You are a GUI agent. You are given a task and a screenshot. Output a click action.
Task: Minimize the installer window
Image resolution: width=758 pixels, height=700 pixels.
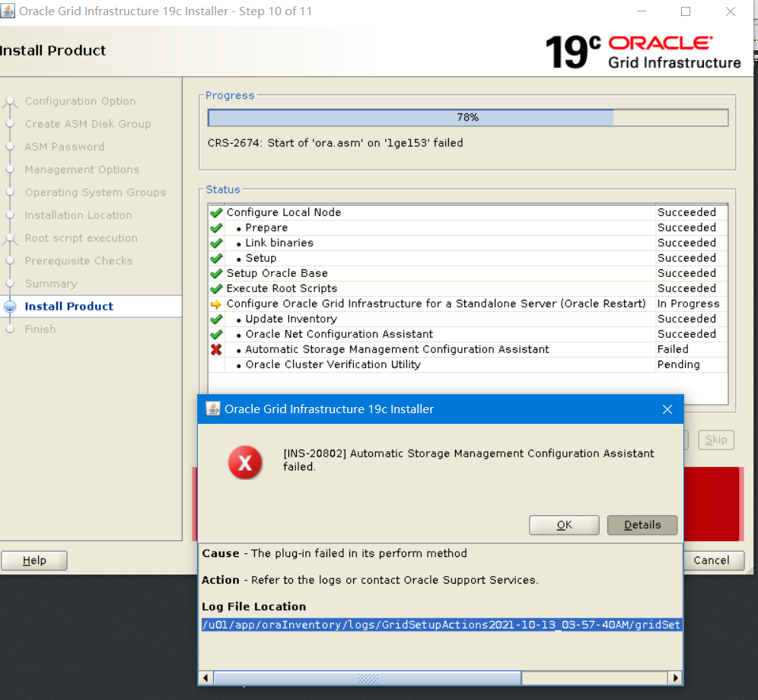point(642,11)
